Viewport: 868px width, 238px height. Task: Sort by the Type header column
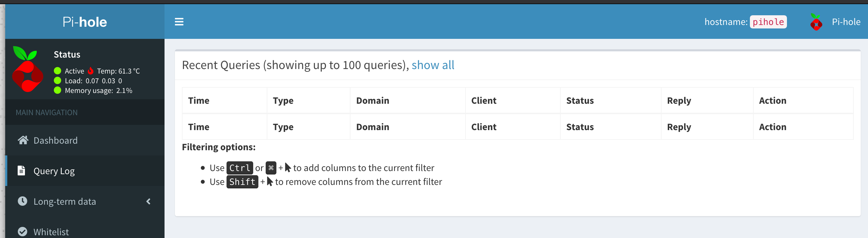[x=309, y=101]
